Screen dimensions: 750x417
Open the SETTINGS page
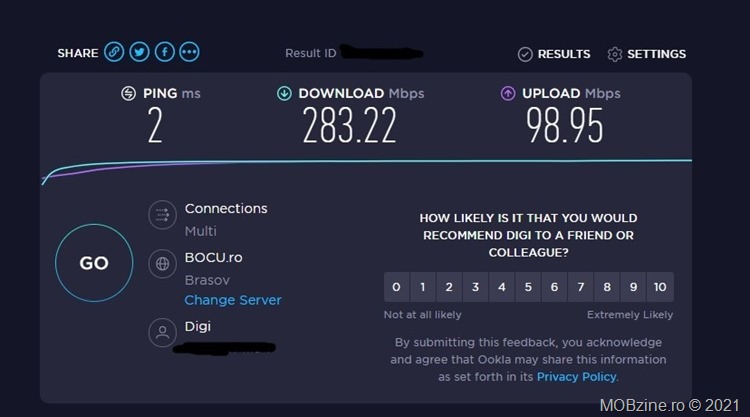pyautogui.click(x=647, y=54)
